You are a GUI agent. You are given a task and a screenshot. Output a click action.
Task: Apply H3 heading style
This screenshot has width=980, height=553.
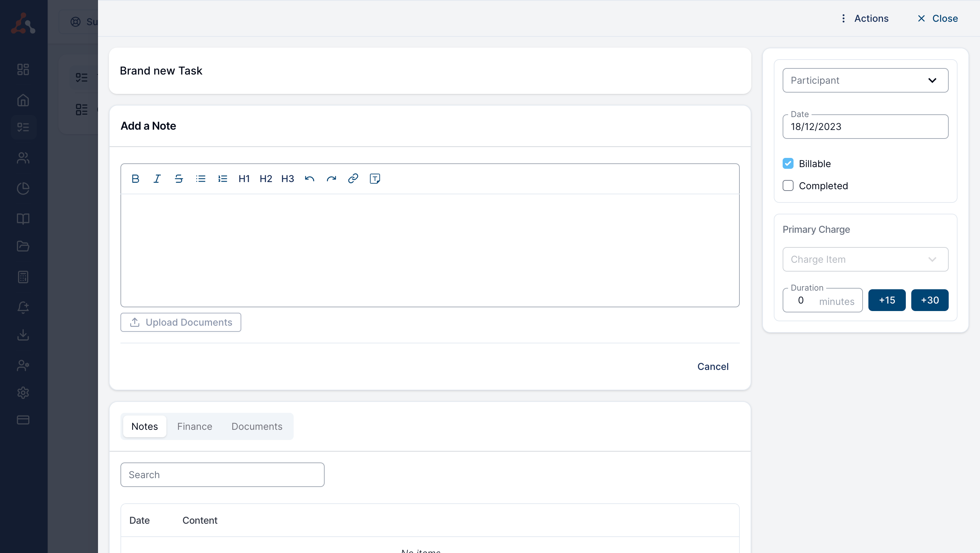(288, 179)
